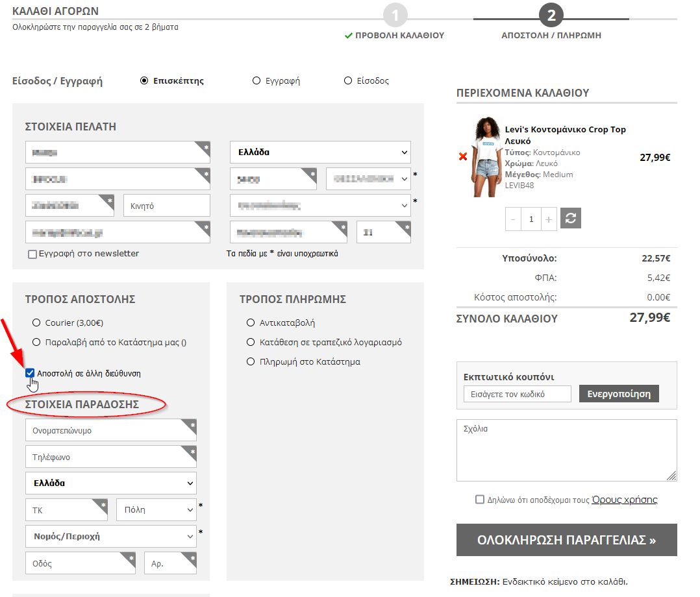
Task: Accept terms of use checkbox
Action: pyautogui.click(x=480, y=500)
